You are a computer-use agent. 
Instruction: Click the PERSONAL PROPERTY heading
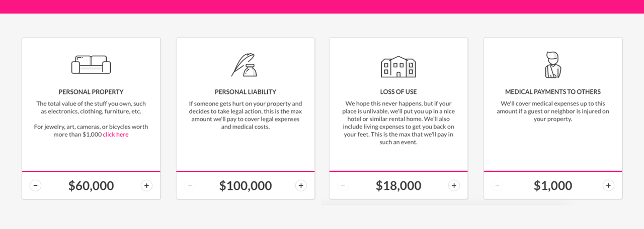pyautogui.click(x=91, y=92)
